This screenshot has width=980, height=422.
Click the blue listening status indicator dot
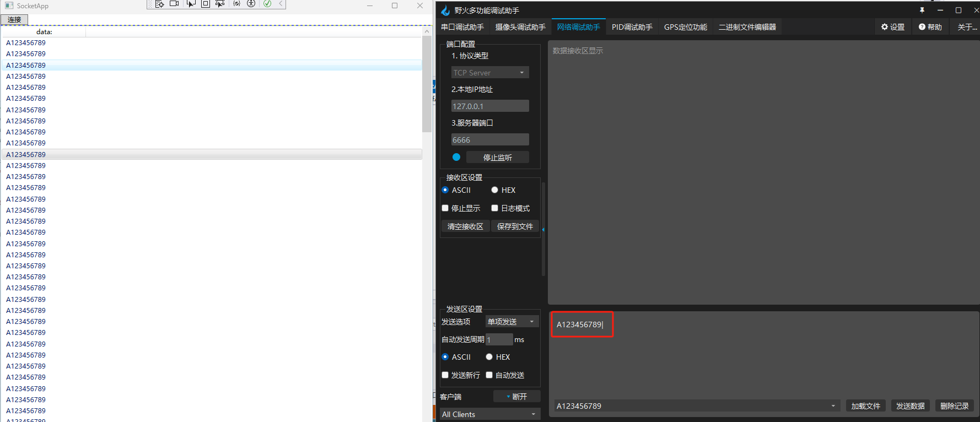[456, 157]
